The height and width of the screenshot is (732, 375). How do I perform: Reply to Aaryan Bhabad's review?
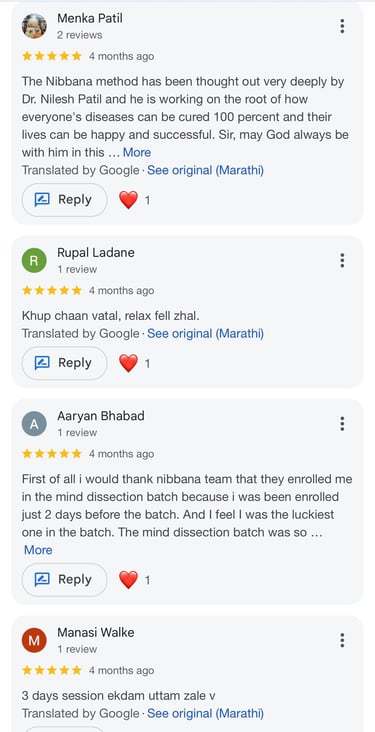tap(64, 580)
